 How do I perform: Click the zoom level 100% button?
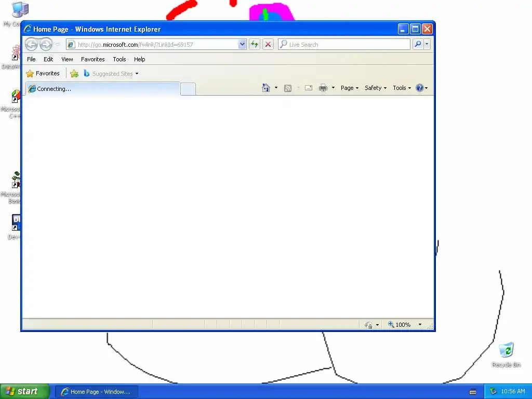coord(400,325)
